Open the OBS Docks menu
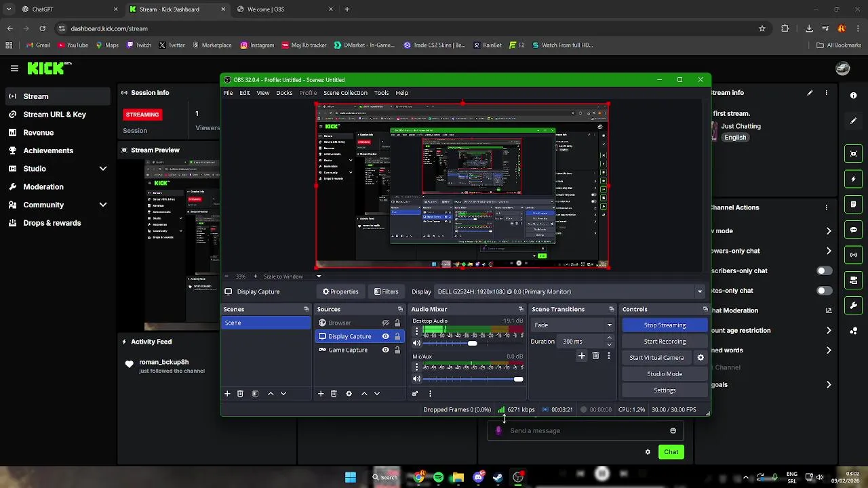This screenshot has height=488, width=868. pos(284,93)
